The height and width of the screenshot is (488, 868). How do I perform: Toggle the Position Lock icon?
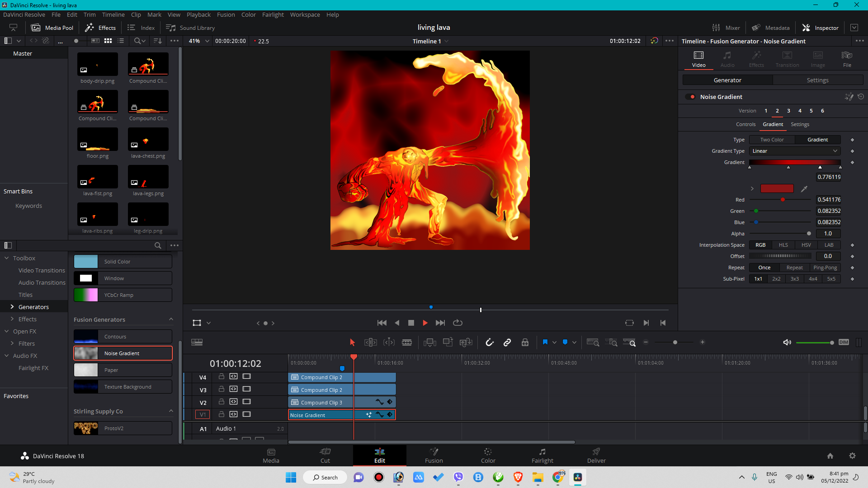point(525,343)
